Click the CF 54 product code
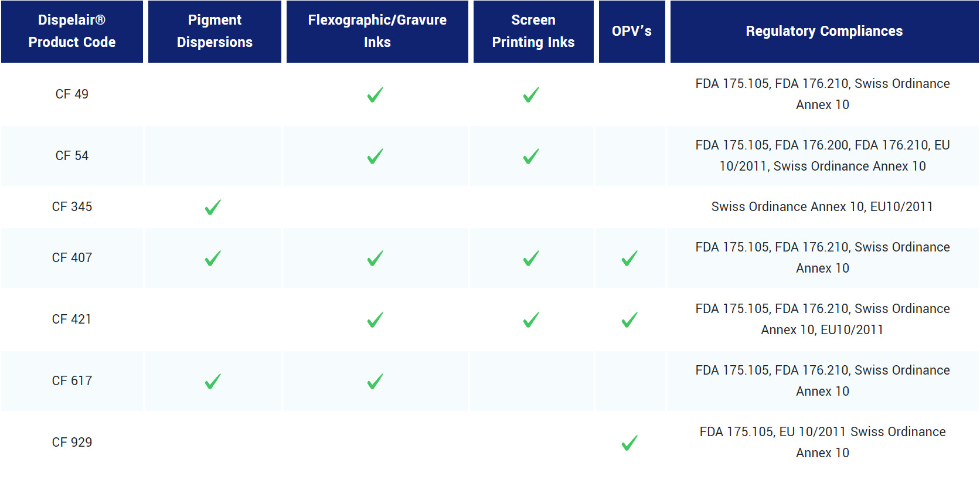Image resolution: width=980 pixels, height=493 pixels. tap(72, 156)
